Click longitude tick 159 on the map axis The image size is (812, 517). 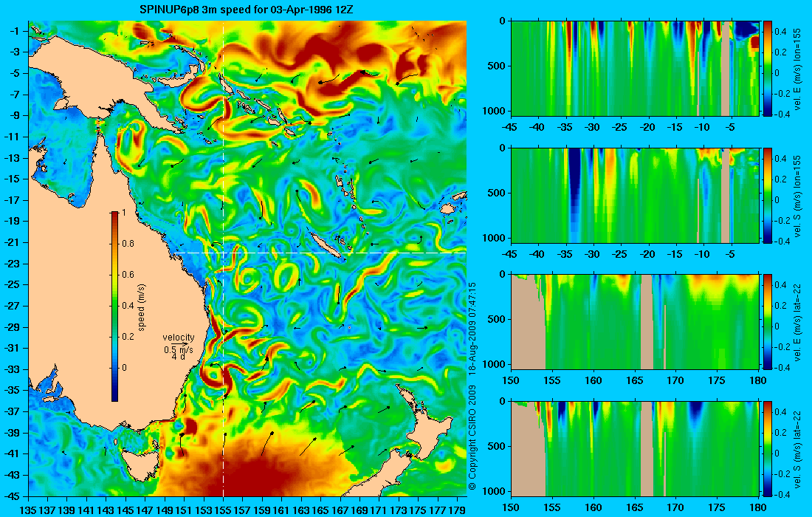(262, 510)
